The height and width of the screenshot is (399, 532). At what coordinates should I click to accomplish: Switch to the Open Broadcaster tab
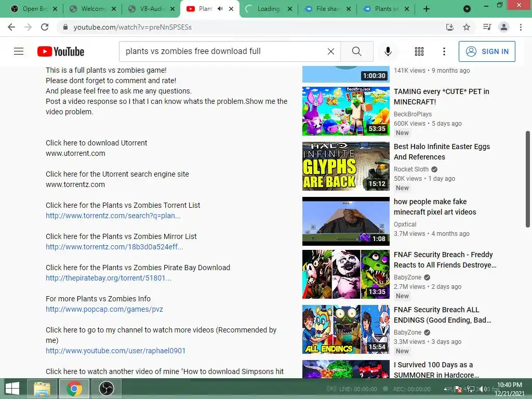[33, 9]
